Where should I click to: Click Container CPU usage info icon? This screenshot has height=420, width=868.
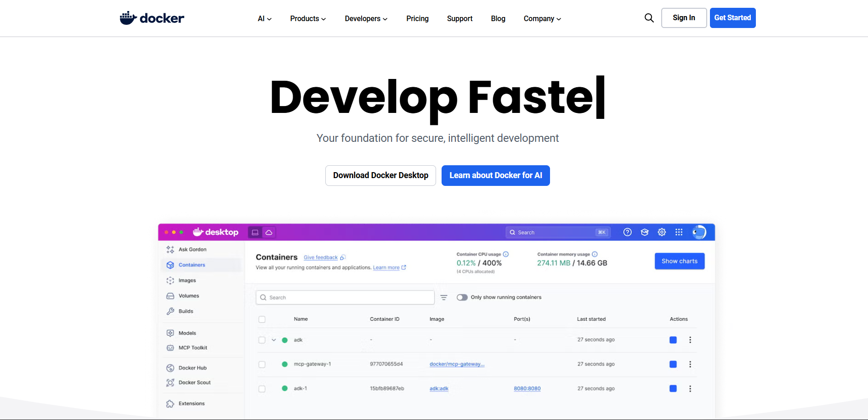coord(506,254)
